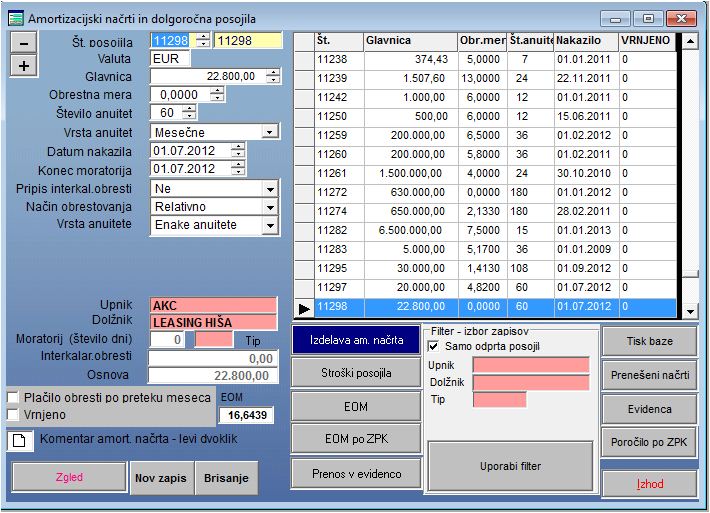Click the 'Uporabi filter' button
The image size is (710, 513).
click(x=511, y=466)
